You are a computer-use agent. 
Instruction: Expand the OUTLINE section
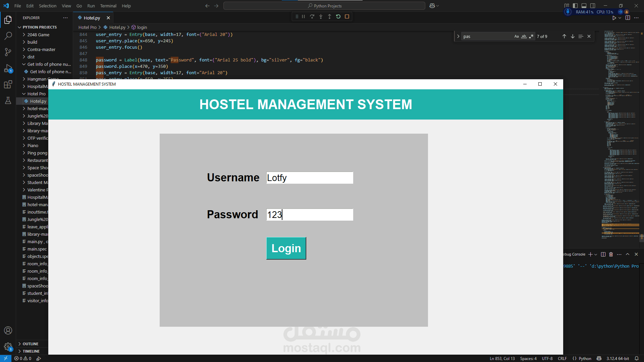point(31,344)
